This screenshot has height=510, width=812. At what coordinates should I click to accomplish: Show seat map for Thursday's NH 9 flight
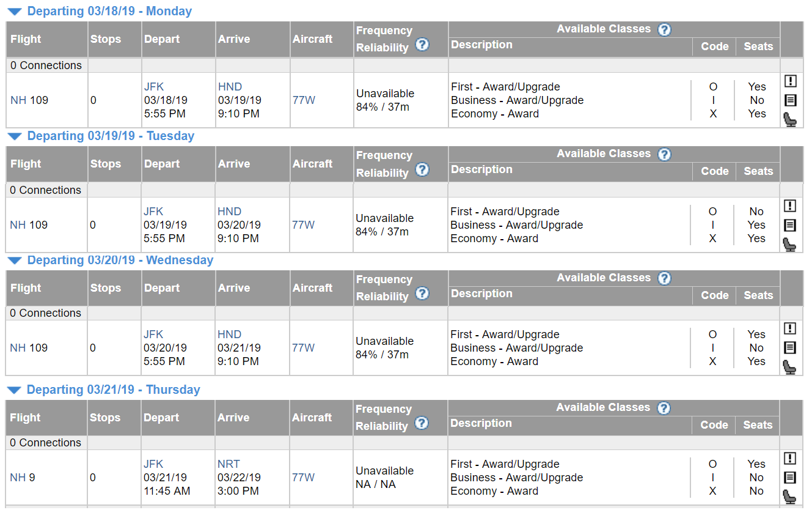(x=790, y=497)
